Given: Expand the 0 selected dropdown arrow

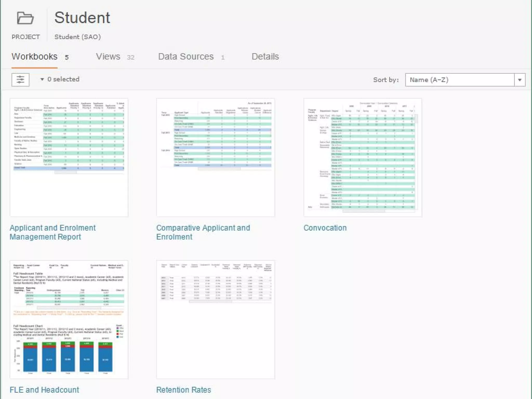Looking at the screenshot, I should pos(42,79).
